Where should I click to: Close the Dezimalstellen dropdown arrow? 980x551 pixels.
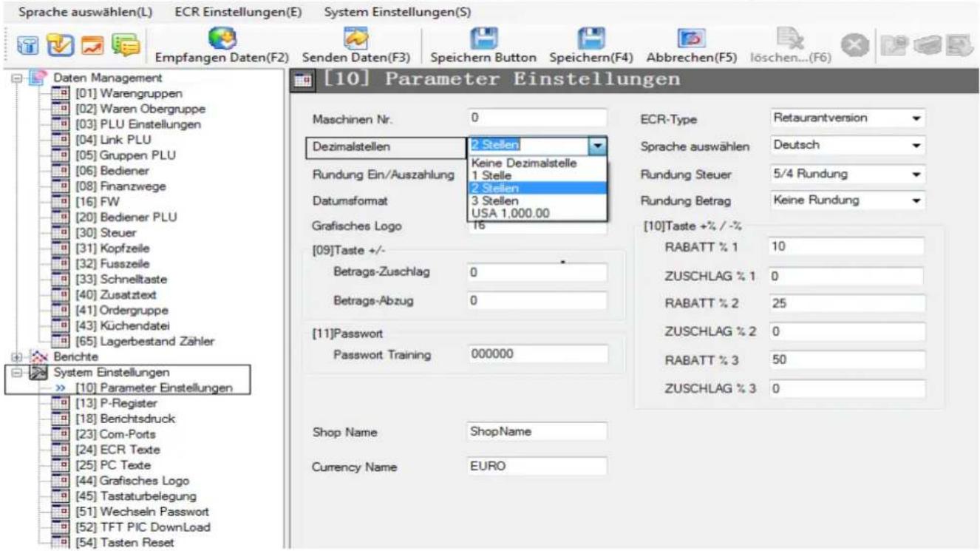[x=599, y=147]
